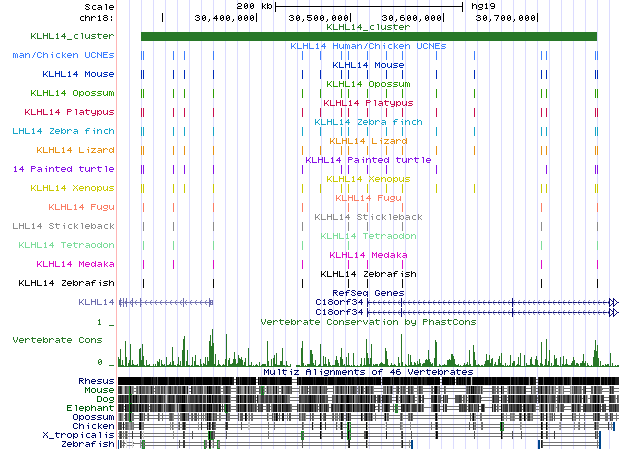Click the centered RefSeq Genes track title
The image size is (620, 449).
367,292
